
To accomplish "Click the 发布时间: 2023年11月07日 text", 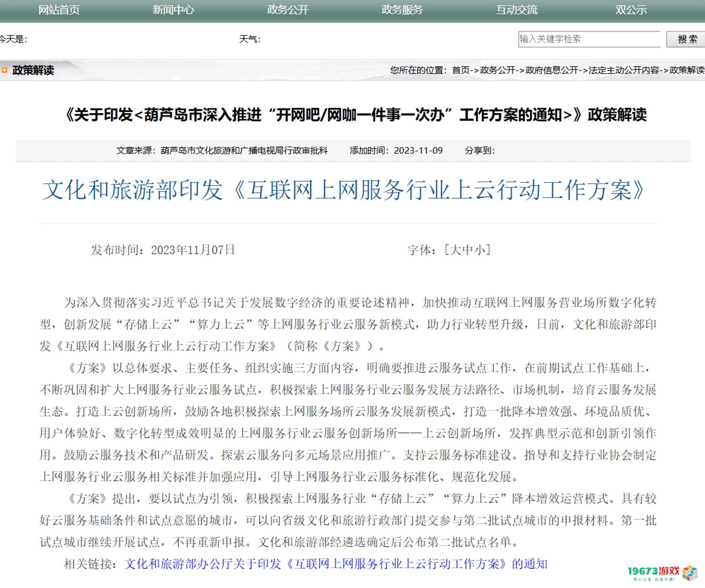I will (x=163, y=250).
